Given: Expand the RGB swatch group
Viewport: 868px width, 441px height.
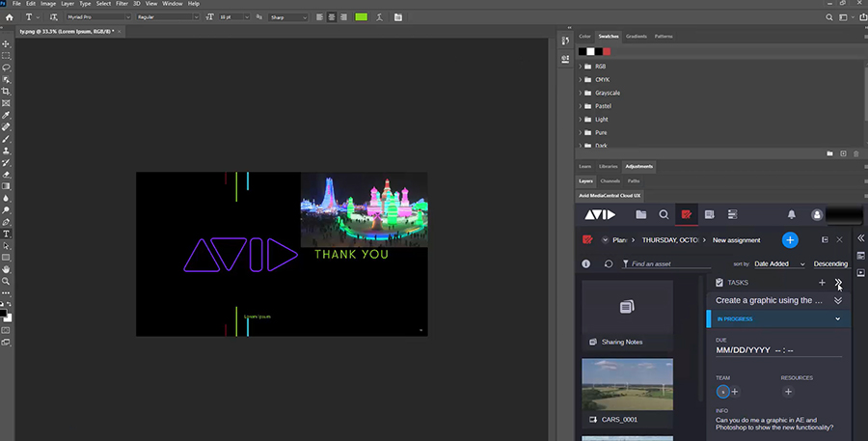Looking at the screenshot, I should coord(581,66).
